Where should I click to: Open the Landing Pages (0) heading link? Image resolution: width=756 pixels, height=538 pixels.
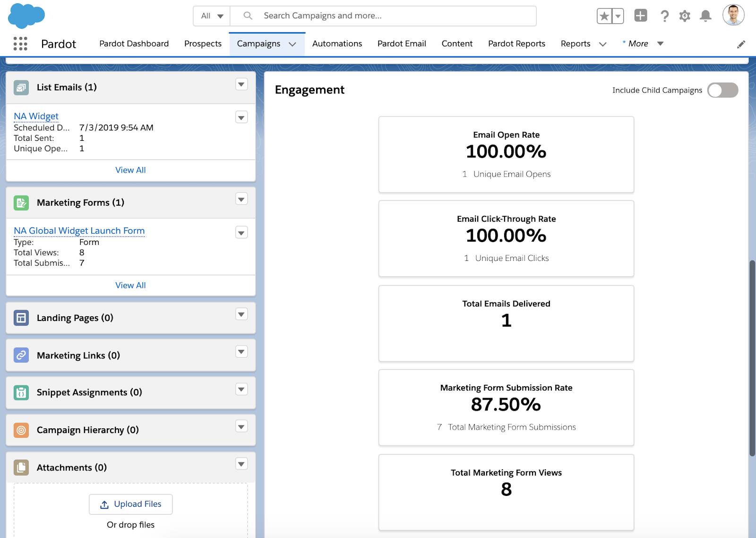(x=75, y=318)
